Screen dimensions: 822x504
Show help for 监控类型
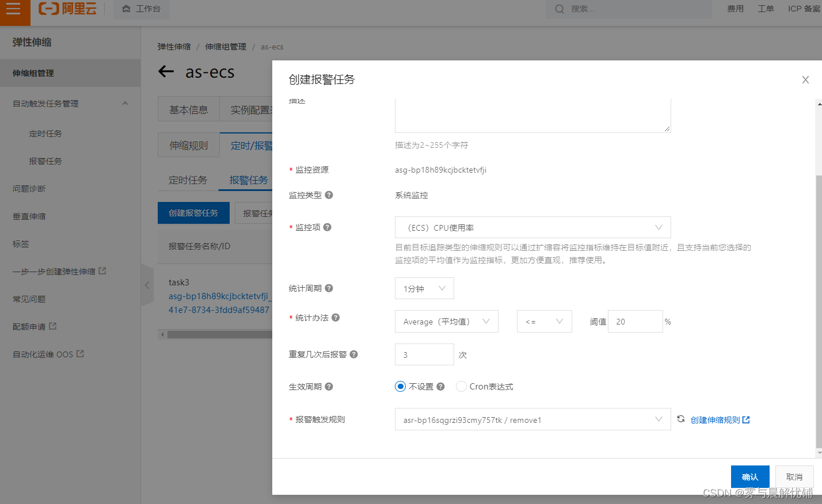[329, 195]
